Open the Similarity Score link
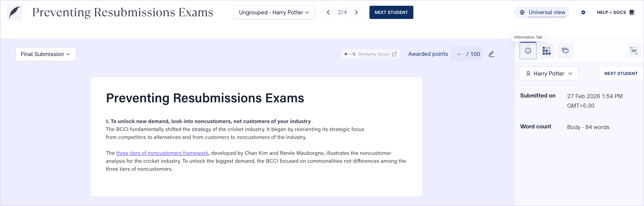Image resolution: width=644 pixels, height=206 pixels. coord(373,54)
